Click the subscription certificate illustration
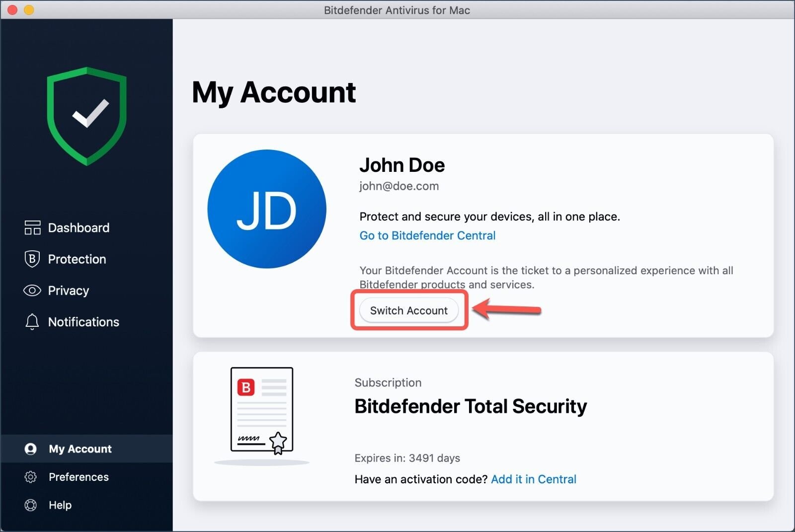795x532 pixels. click(x=262, y=411)
